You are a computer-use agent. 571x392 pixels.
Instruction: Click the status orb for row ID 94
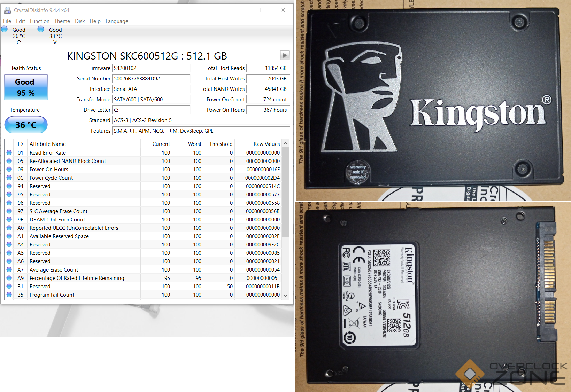[x=9, y=186]
